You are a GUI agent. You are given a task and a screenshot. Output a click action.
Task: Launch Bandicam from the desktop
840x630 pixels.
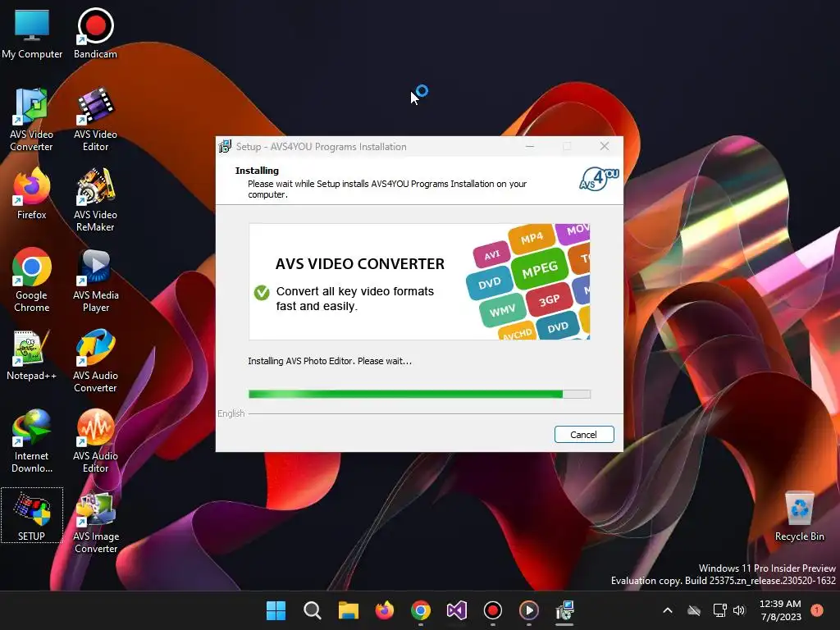point(95,34)
